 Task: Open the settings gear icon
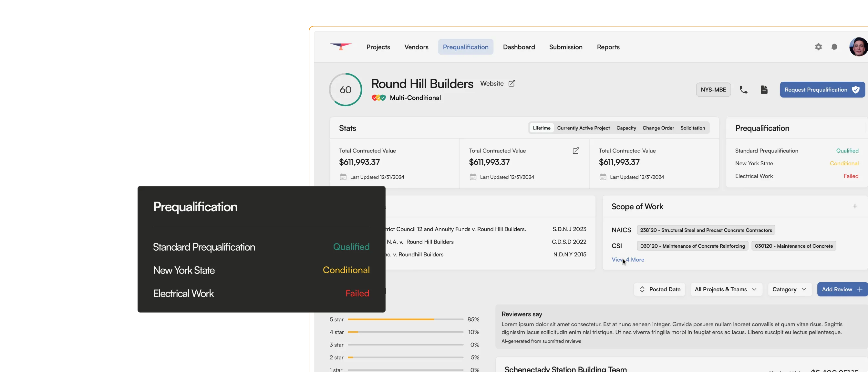point(819,47)
